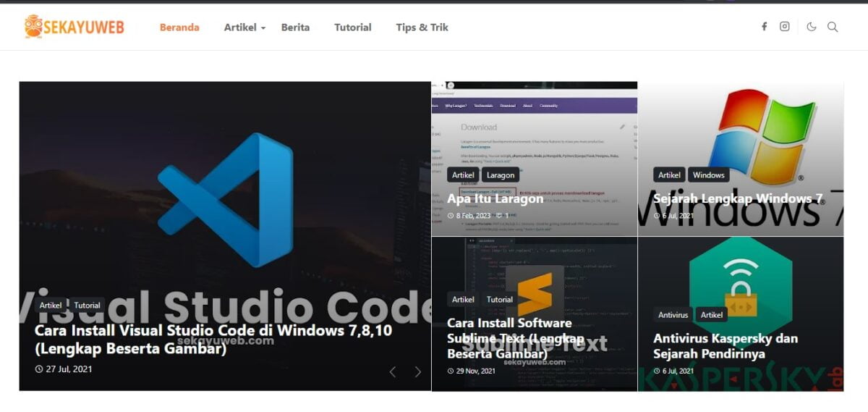Show previous slide with left arrow
Screen dimensions: 868x412
(x=393, y=371)
